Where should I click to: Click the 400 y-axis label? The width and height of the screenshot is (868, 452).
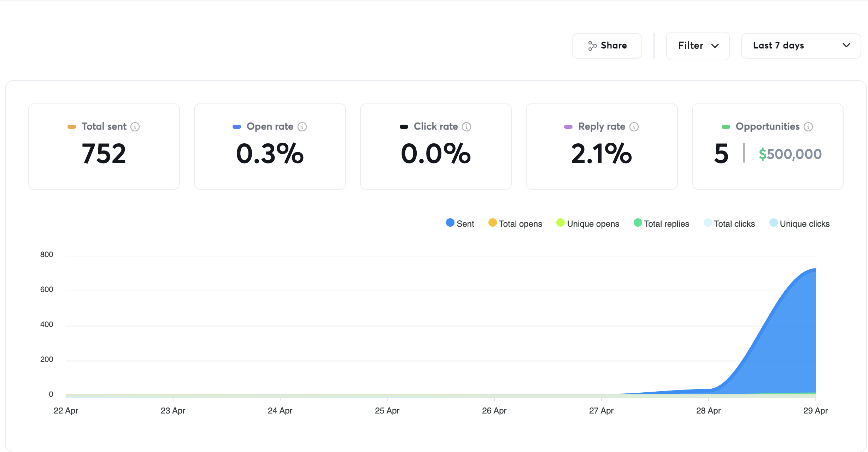pyautogui.click(x=47, y=325)
